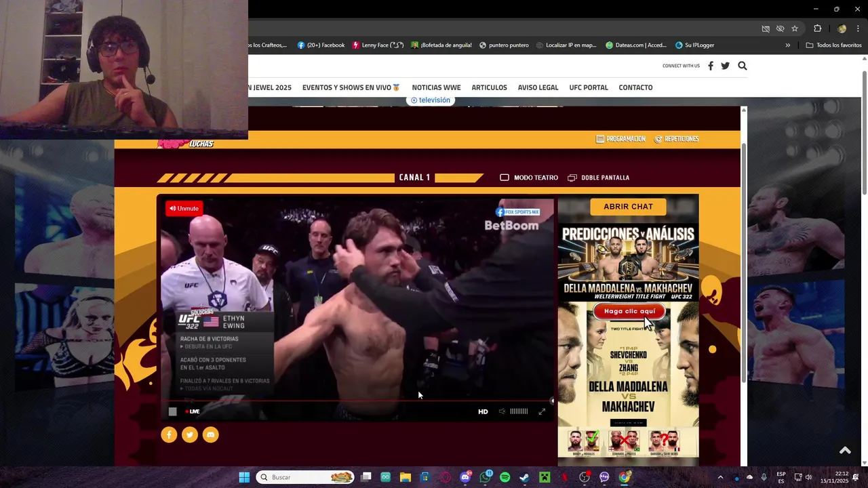Open HD quality options in player
This screenshot has width=868, height=488.
coord(483,411)
